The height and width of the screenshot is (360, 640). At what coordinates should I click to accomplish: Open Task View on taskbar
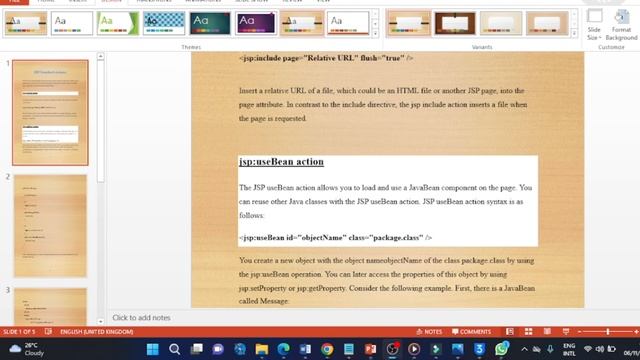pyautogui.click(x=196, y=349)
